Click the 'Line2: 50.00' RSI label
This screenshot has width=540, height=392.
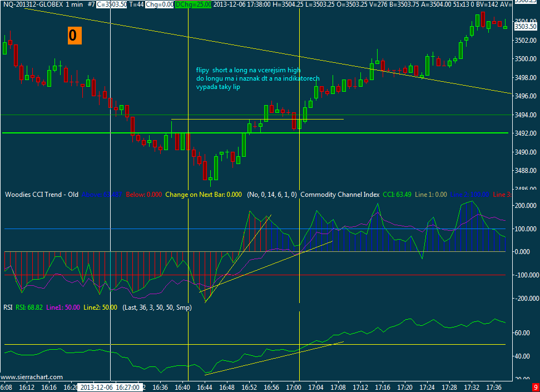pyautogui.click(x=100, y=307)
